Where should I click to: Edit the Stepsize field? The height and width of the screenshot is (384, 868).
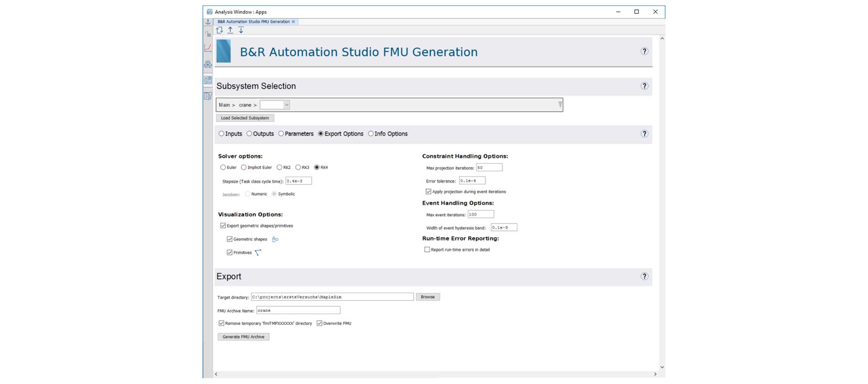click(x=298, y=181)
